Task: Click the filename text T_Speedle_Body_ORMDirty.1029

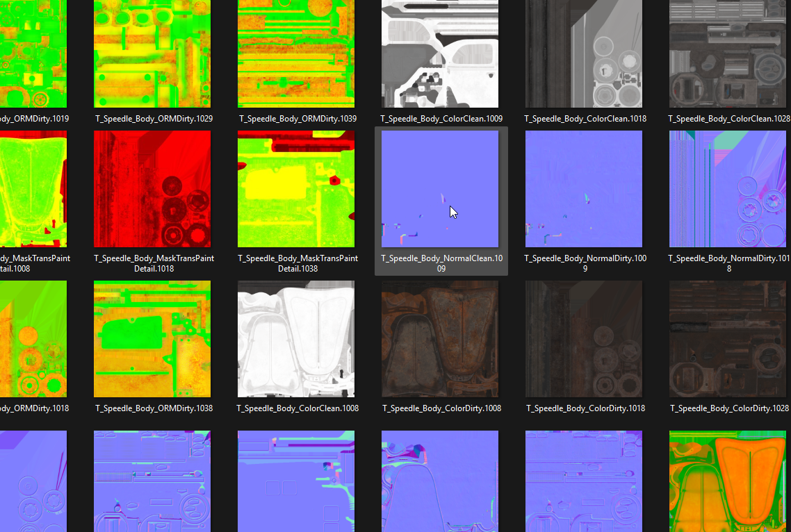Action: tap(154, 119)
